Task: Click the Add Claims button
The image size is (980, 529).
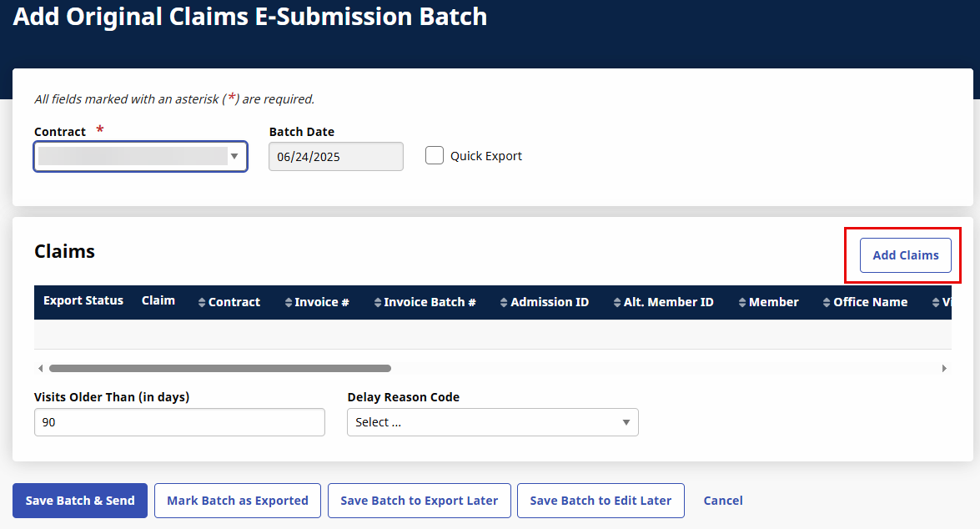Action: [x=905, y=255]
